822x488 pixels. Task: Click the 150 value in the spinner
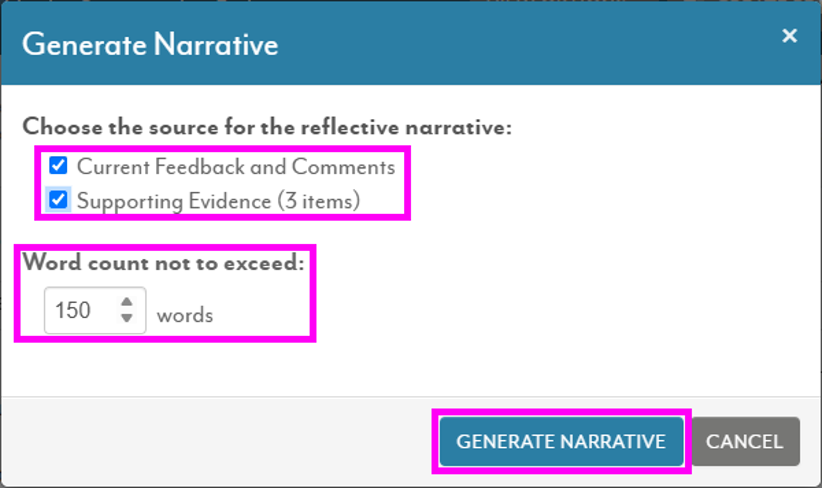(x=73, y=310)
